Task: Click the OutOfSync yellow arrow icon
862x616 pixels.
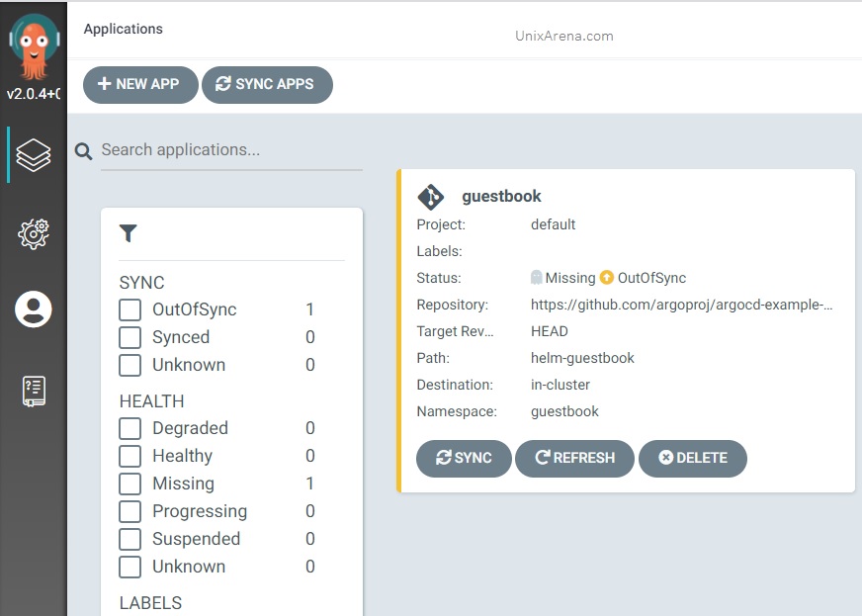Action: tap(606, 277)
